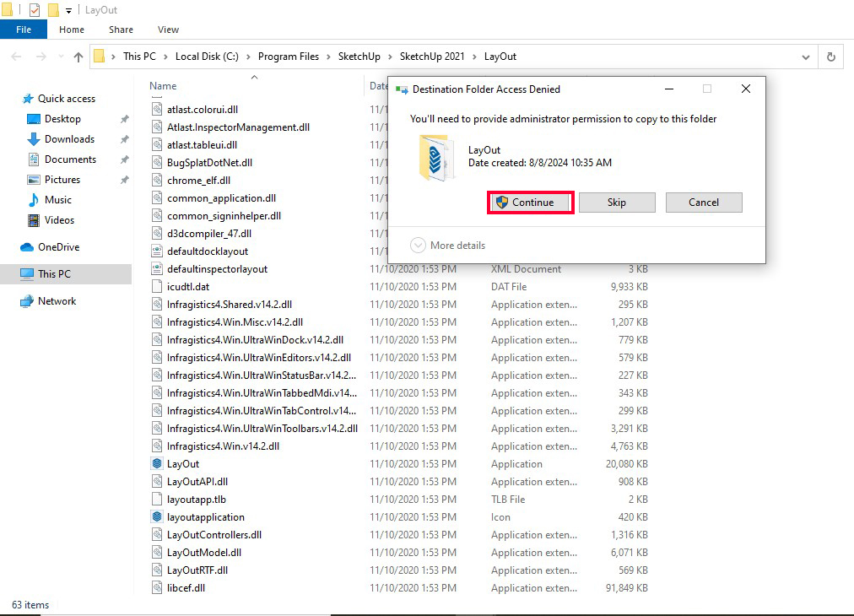The height and width of the screenshot is (616, 854).
Task: Cancel the access denied dialog
Action: (703, 203)
